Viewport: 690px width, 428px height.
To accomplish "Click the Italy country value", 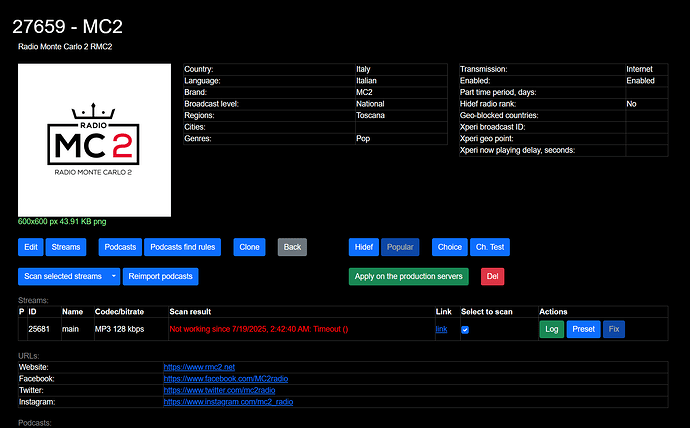I will coord(363,69).
